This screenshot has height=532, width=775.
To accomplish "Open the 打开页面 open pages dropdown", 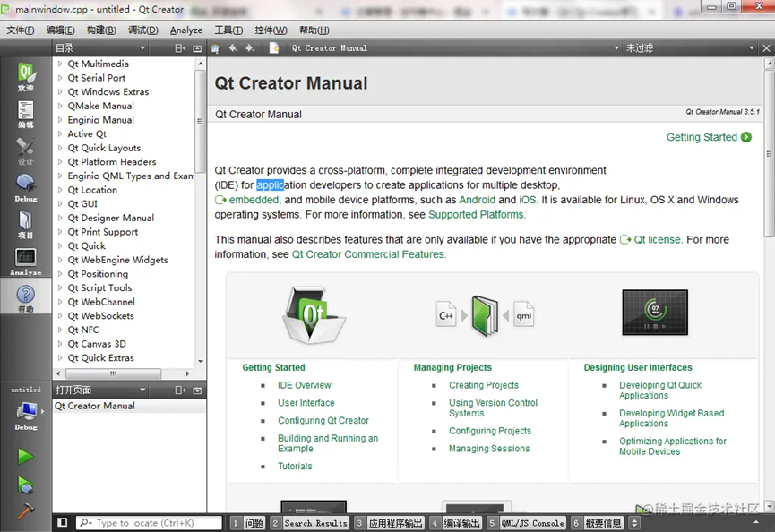I will point(99,390).
